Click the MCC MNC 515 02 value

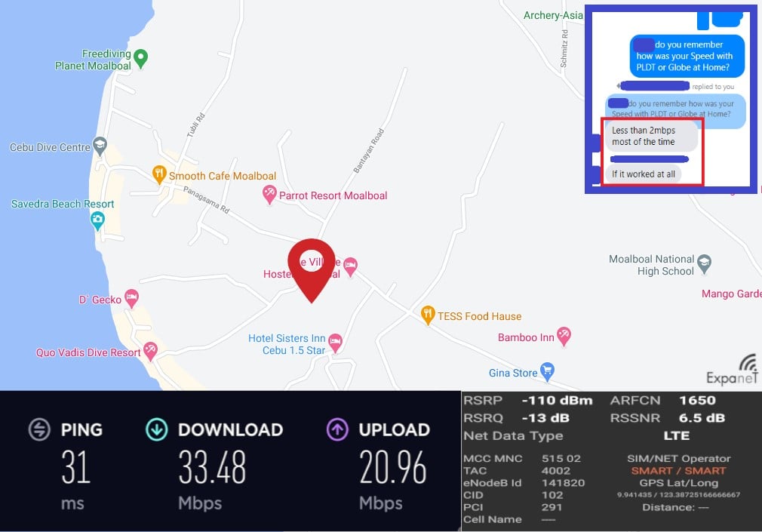pyautogui.click(x=561, y=459)
